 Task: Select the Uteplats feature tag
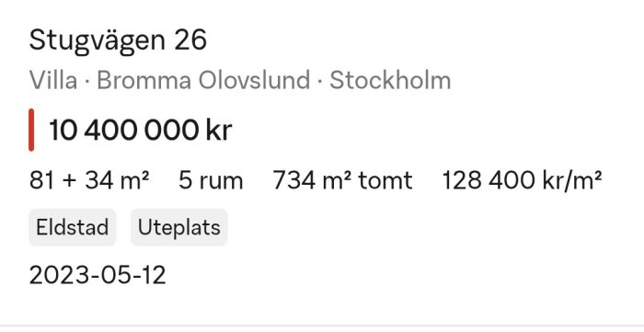pyautogui.click(x=179, y=227)
